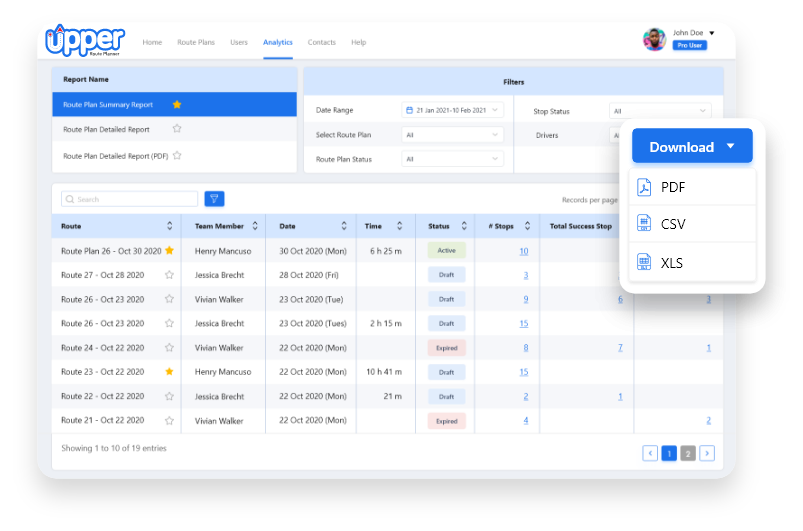The image size is (803, 531).
Task: Sort table by Route column arrows
Action: coord(170,226)
